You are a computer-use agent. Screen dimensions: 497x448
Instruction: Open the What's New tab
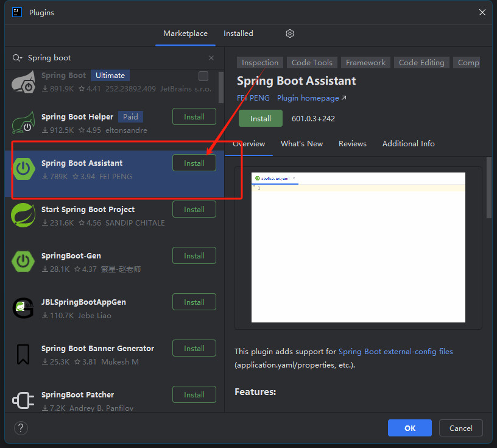pyautogui.click(x=301, y=144)
